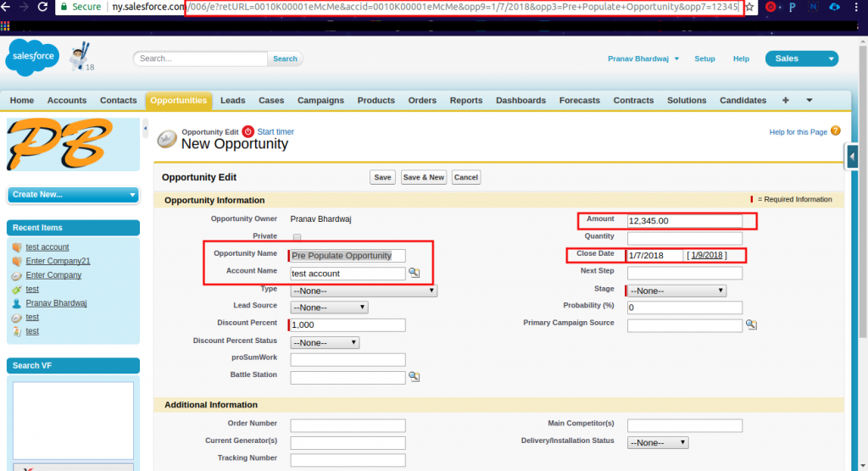This screenshot has width=868, height=471.
Task: Open the right-side slide-out panel tab
Action: (852, 157)
